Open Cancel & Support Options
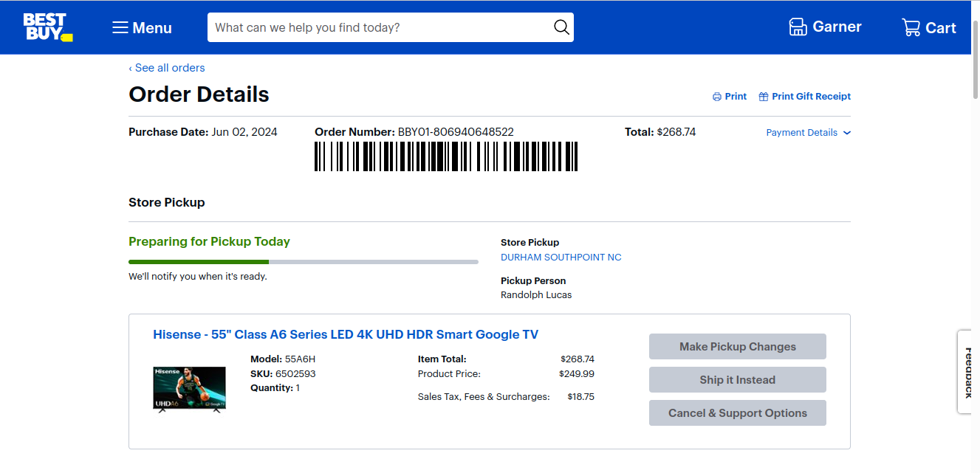The height and width of the screenshot is (473, 980). click(x=737, y=413)
